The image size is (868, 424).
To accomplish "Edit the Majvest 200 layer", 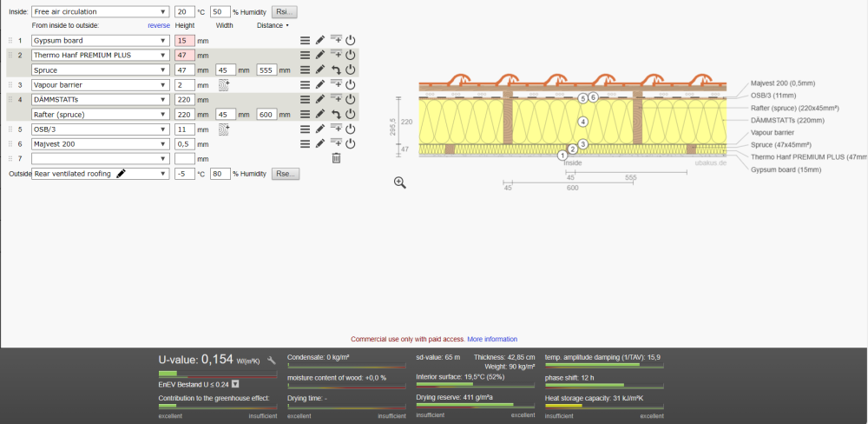I will point(320,143).
